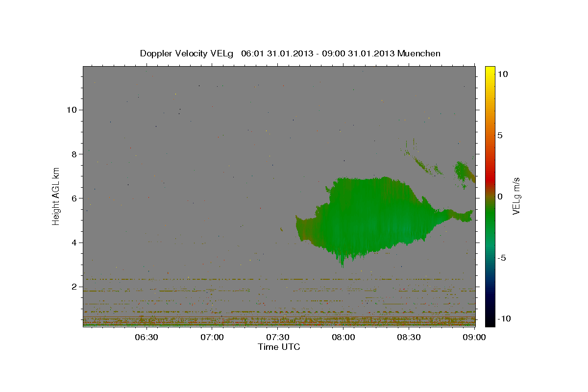Click the '08:00' time axis label
This screenshot has width=588, height=392.
click(343, 337)
